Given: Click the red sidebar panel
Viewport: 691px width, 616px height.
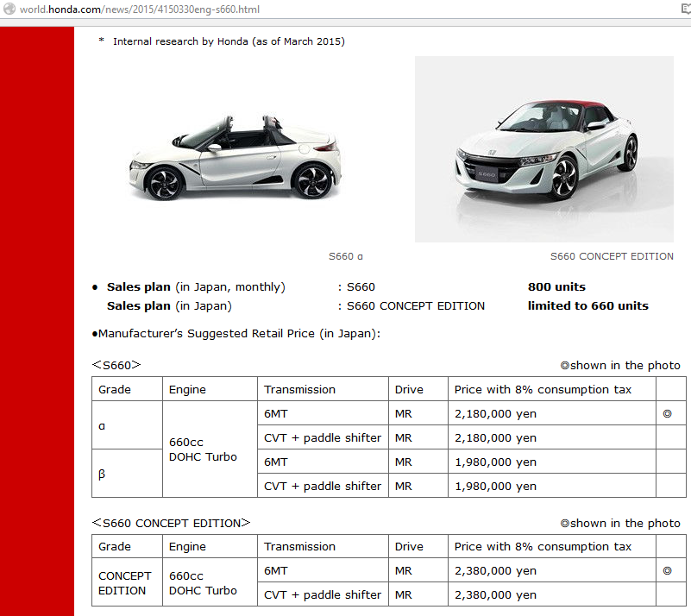Looking at the screenshot, I should pos(37,321).
